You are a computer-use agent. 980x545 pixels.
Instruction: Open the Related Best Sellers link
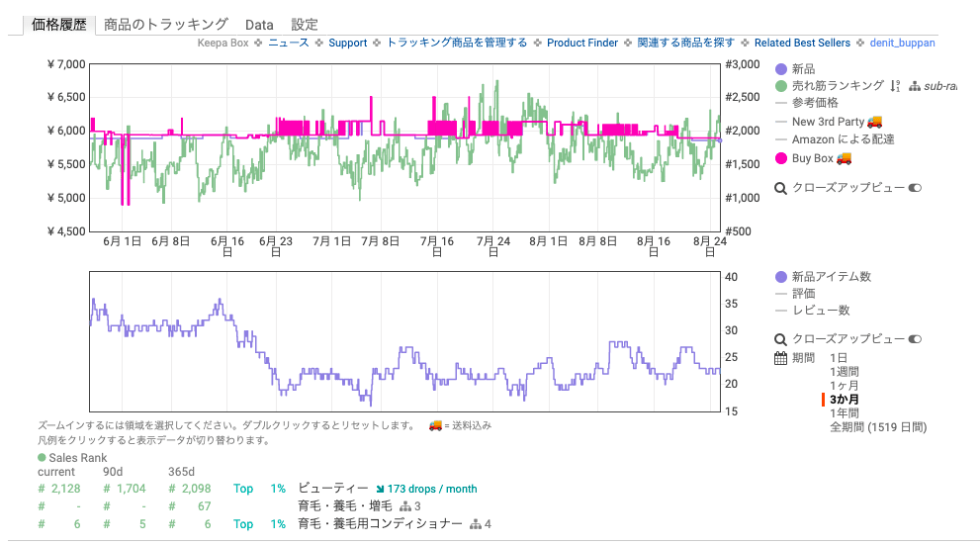(801, 44)
